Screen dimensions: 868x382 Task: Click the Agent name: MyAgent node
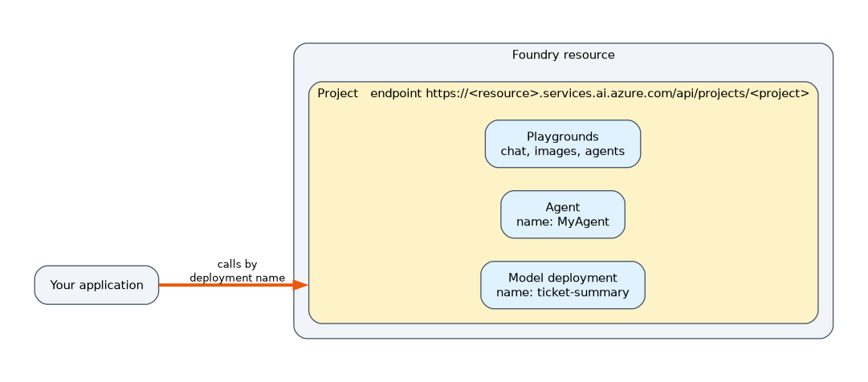point(562,215)
